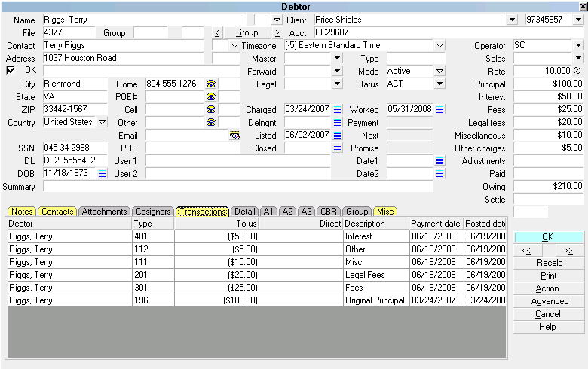This screenshot has height=369, width=588.
Task: Open calendar picker for DOB field
Action: (x=102, y=174)
